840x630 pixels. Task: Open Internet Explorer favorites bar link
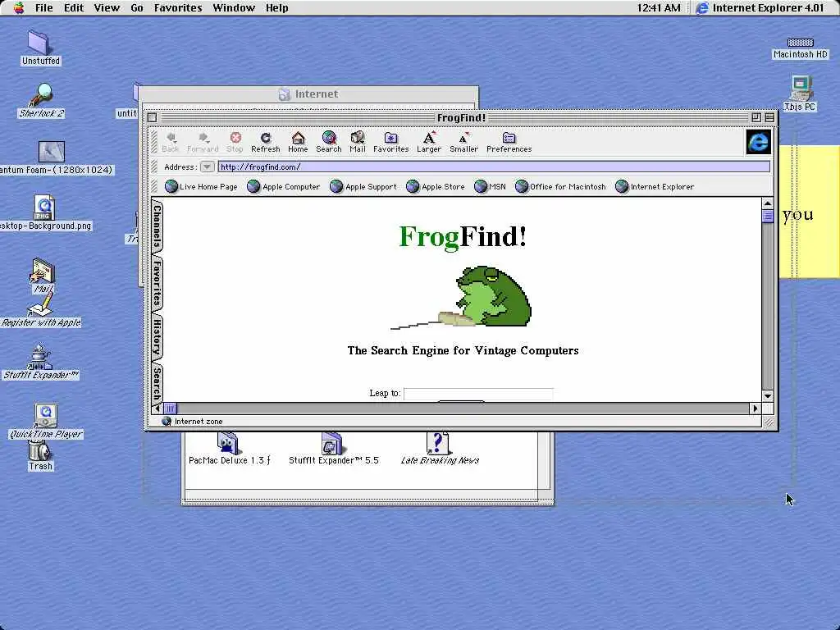click(x=655, y=186)
